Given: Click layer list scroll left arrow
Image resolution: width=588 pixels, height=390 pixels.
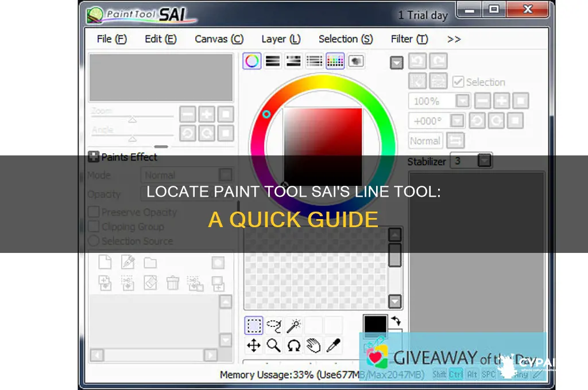Looking at the screenshot, I should point(97,355).
